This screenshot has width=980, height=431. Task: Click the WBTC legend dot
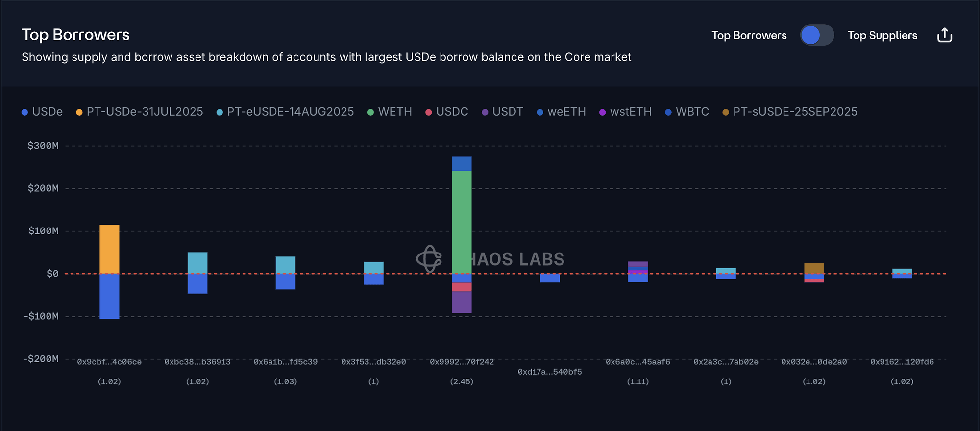pyautogui.click(x=668, y=112)
